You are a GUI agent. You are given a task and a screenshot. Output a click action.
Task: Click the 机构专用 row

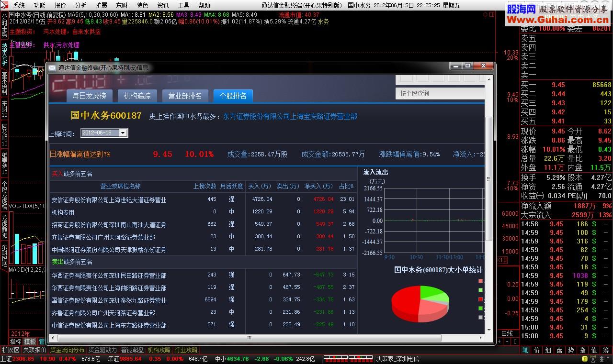pyautogui.click(x=203, y=212)
